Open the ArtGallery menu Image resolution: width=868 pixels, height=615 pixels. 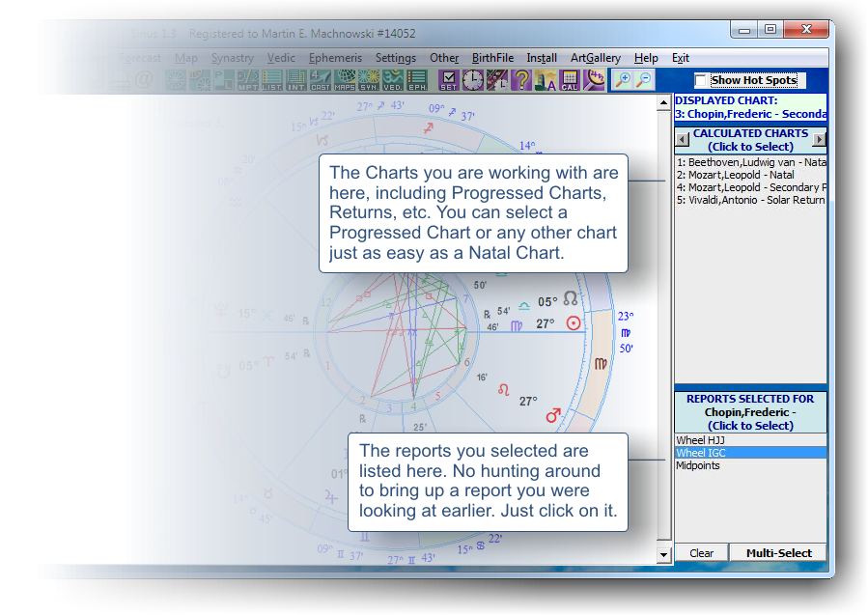coord(596,58)
